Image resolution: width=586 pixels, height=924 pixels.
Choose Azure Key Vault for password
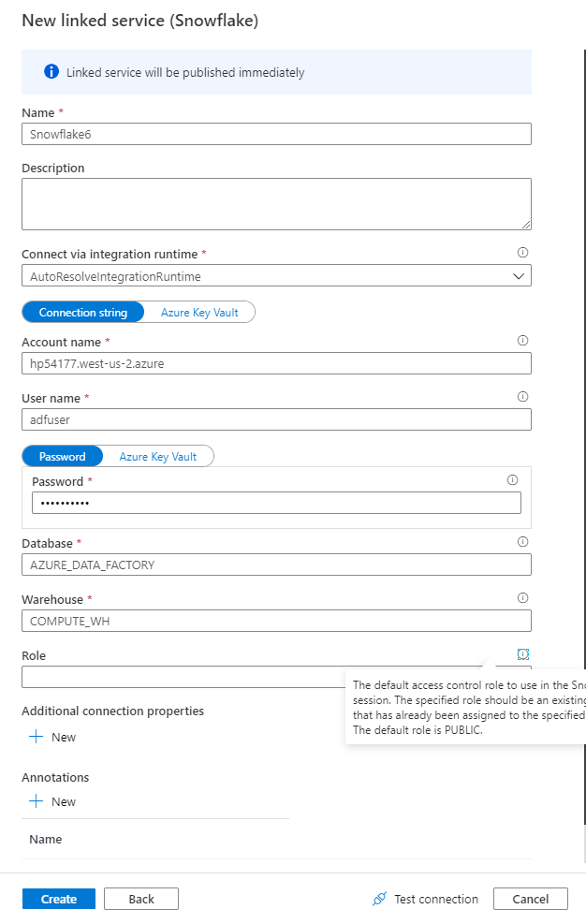pos(157,457)
